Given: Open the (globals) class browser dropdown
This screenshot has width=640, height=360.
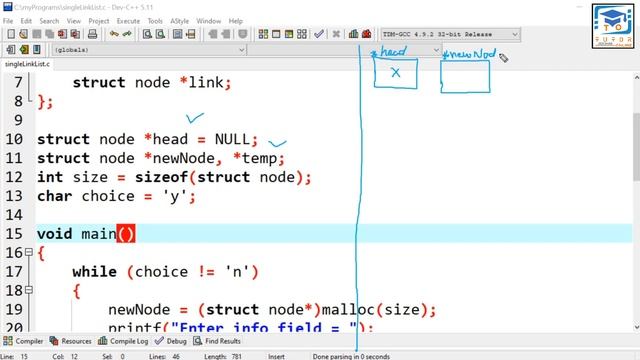Looking at the screenshot, I should click(149, 50).
